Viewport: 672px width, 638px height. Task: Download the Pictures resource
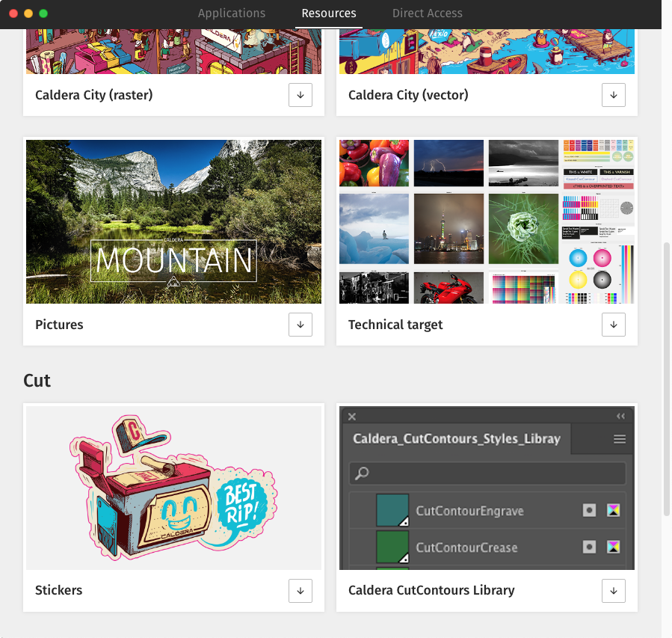tap(300, 325)
